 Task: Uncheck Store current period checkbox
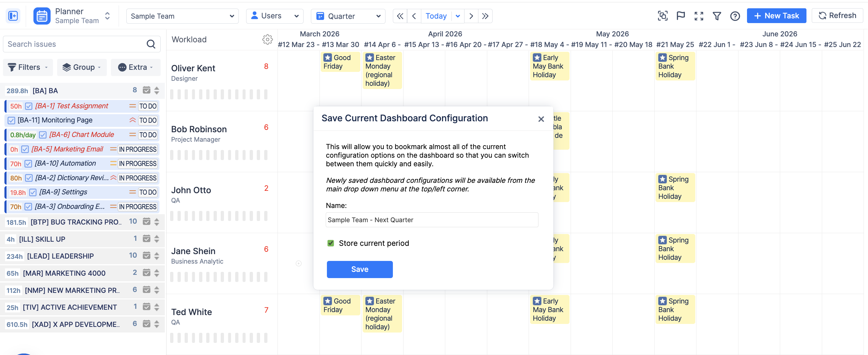[x=330, y=243]
